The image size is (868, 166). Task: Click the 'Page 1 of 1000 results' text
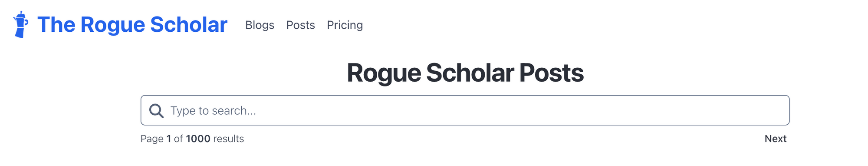(192, 139)
